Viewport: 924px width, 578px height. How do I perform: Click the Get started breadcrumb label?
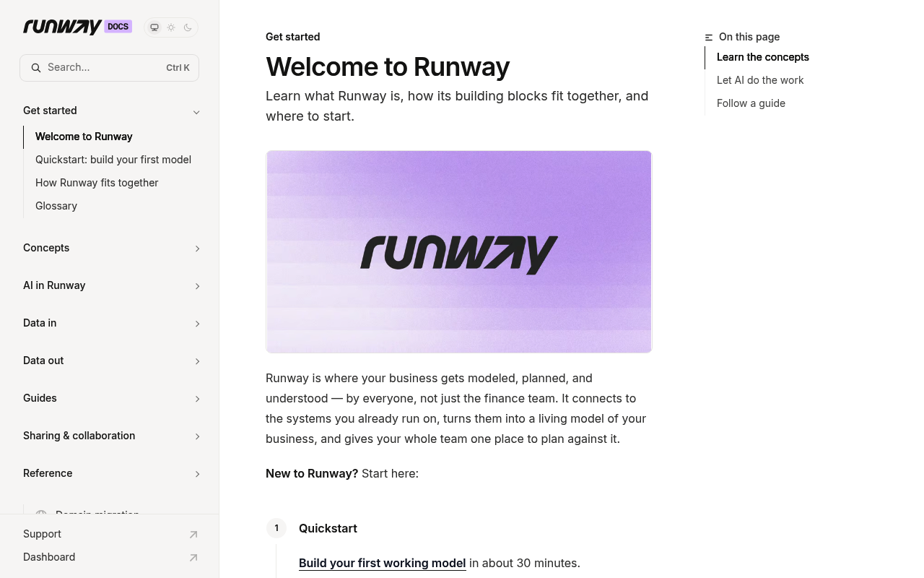click(x=293, y=37)
